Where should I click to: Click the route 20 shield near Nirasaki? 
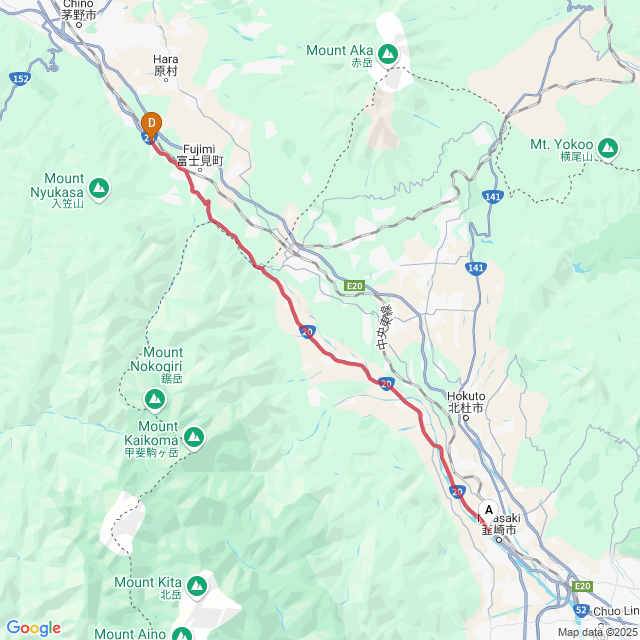[x=458, y=492]
